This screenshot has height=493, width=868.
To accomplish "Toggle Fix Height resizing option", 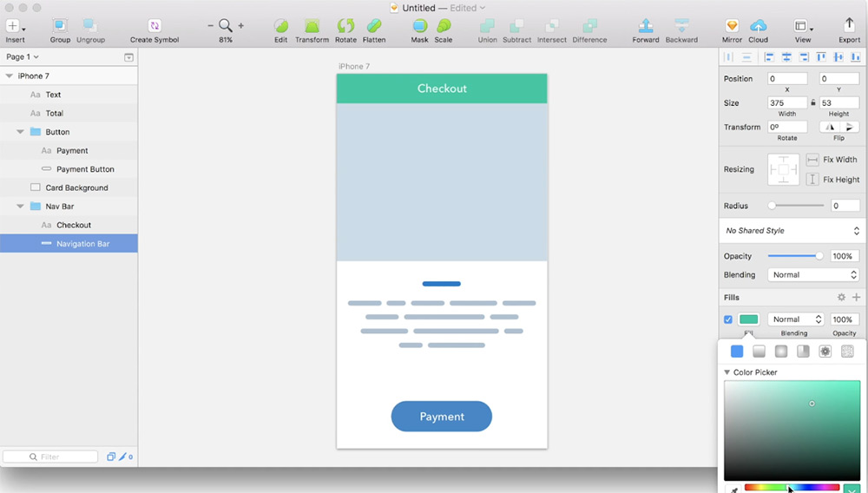I will [x=812, y=180].
